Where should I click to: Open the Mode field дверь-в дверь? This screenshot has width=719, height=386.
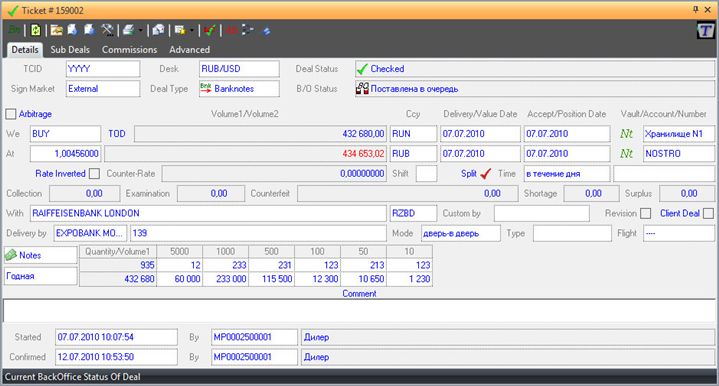point(460,233)
